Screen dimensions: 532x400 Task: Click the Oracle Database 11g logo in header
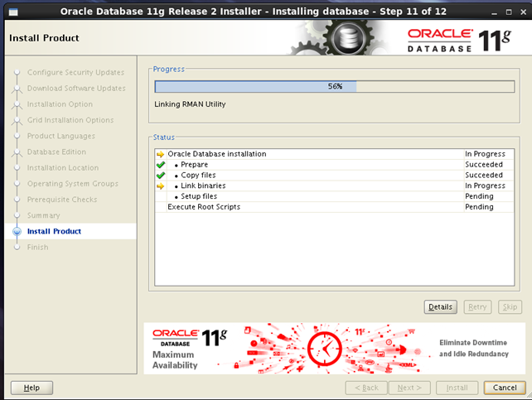pyautogui.click(x=459, y=41)
